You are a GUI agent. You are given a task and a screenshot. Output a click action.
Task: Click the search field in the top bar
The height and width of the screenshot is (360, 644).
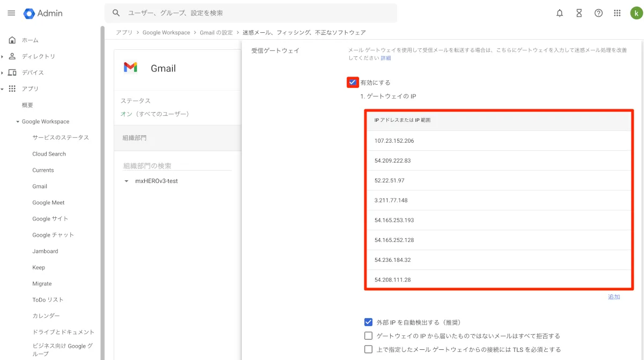[x=251, y=13]
